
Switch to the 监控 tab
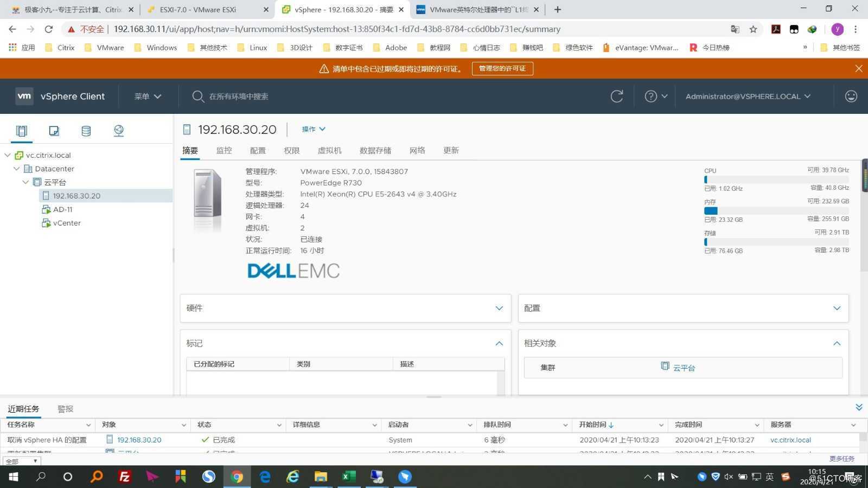coord(224,150)
